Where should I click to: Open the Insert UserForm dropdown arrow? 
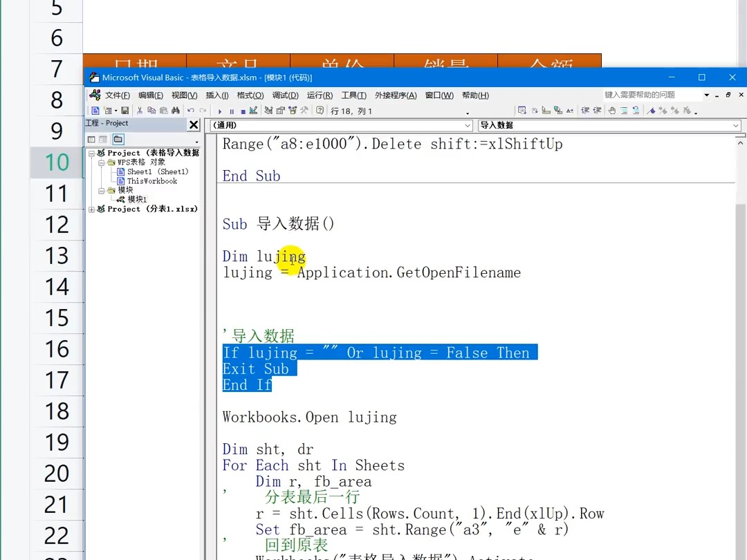pyautogui.click(x=116, y=111)
